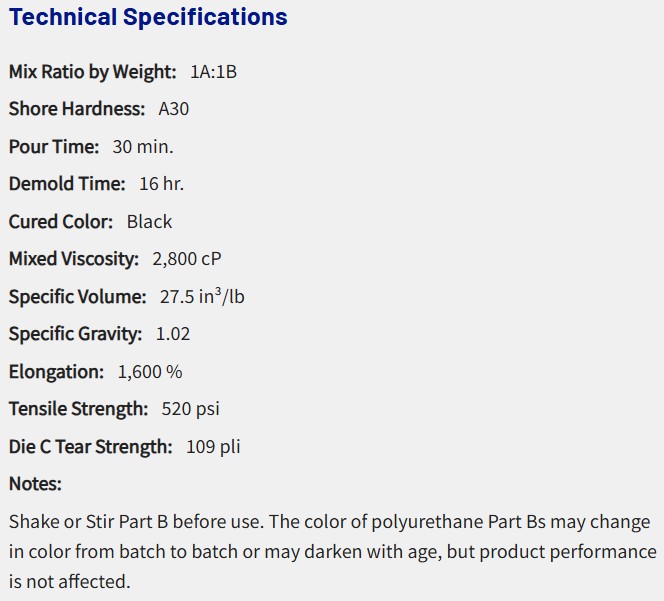Screen dimensions: 664x601
Task: Click the Black cured color value
Action: [x=149, y=222]
